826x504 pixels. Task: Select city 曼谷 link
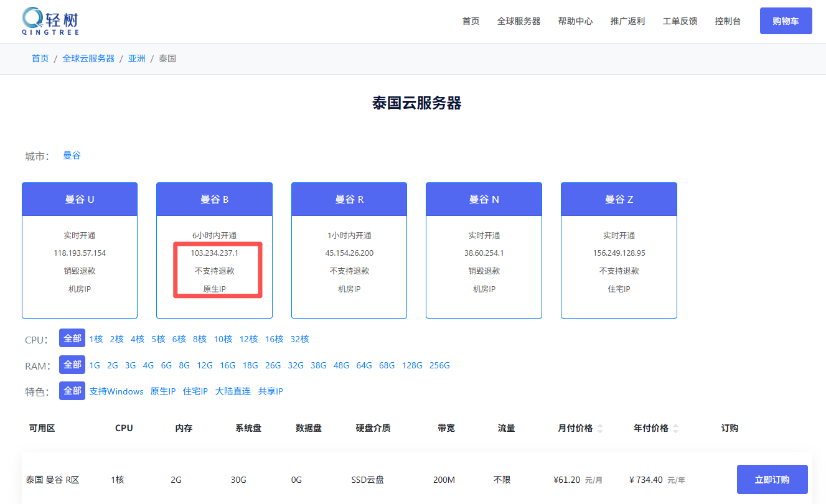coord(72,156)
